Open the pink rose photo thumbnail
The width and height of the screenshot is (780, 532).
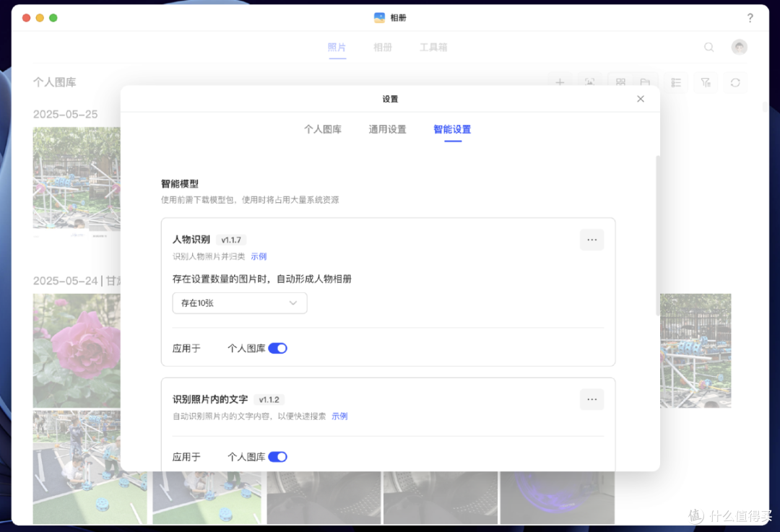(77, 351)
